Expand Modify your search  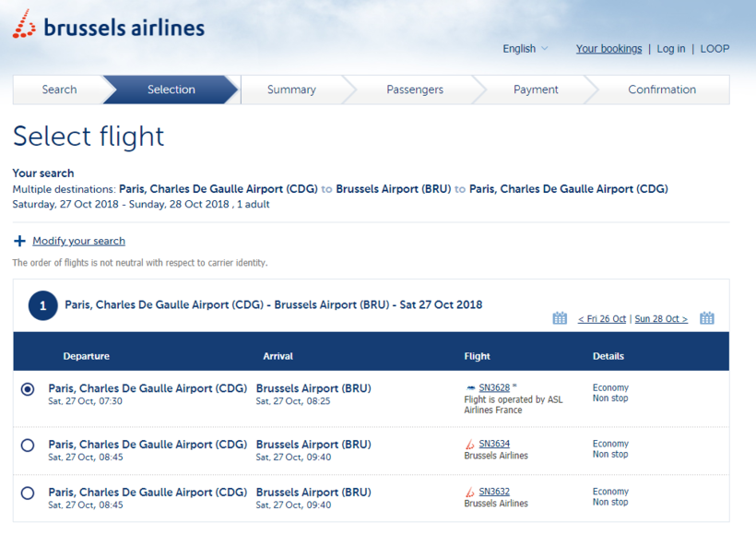78,241
